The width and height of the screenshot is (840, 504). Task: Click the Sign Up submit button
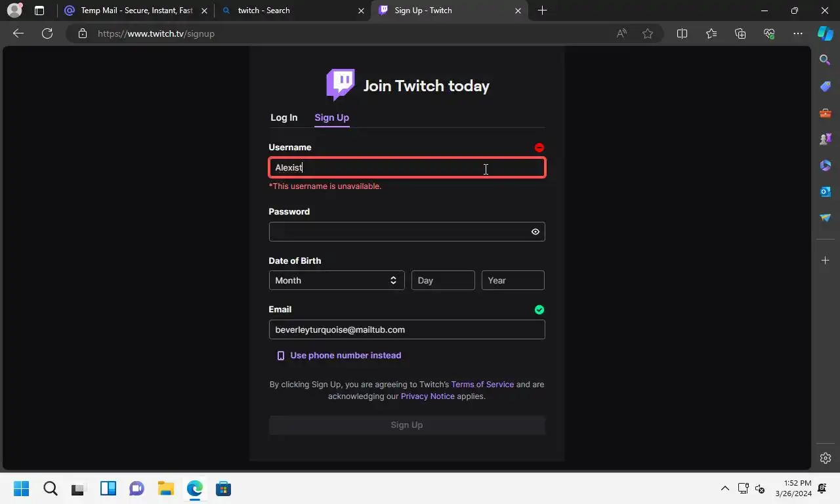(x=407, y=425)
